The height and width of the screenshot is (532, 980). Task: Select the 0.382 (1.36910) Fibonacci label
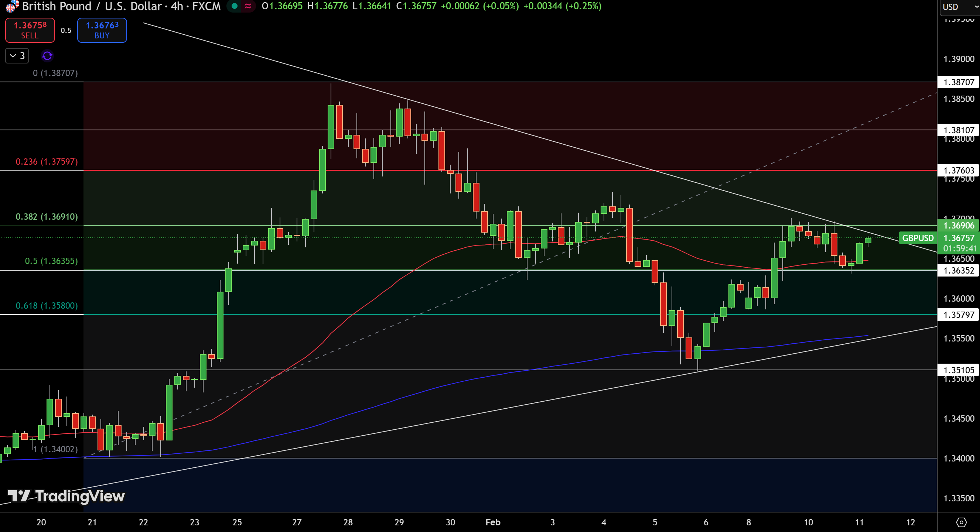(x=47, y=217)
